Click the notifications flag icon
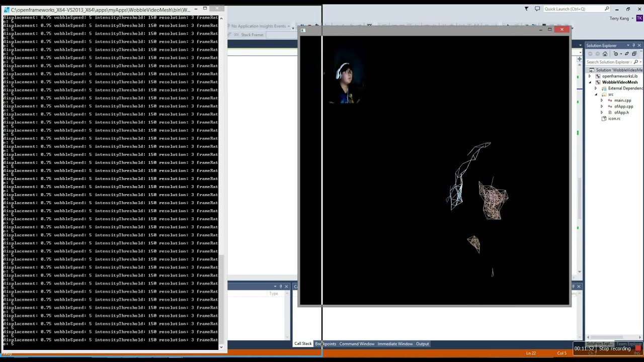The width and height of the screenshot is (644, 362). pyautogui.click(x=526, y=9)
